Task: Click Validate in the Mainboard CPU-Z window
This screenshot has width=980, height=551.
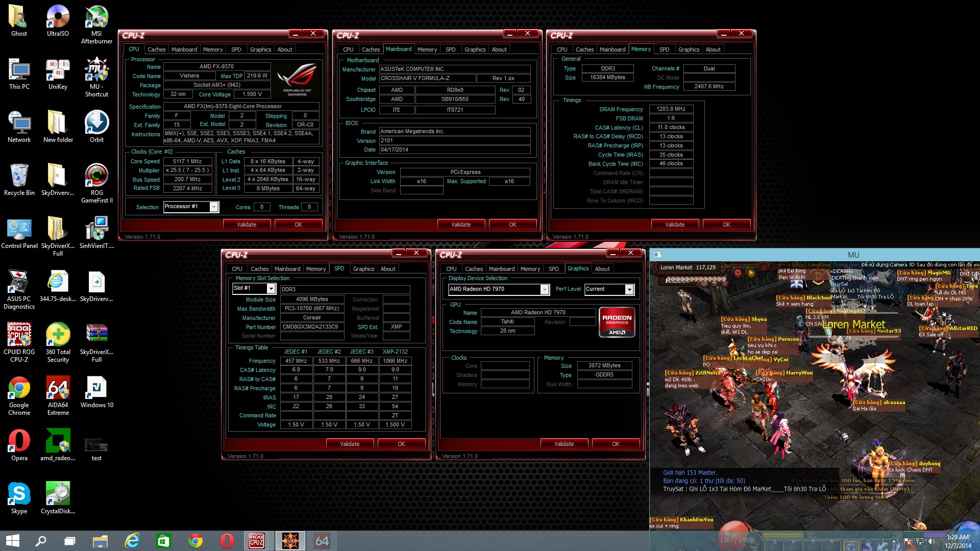Action: [461, 224]
